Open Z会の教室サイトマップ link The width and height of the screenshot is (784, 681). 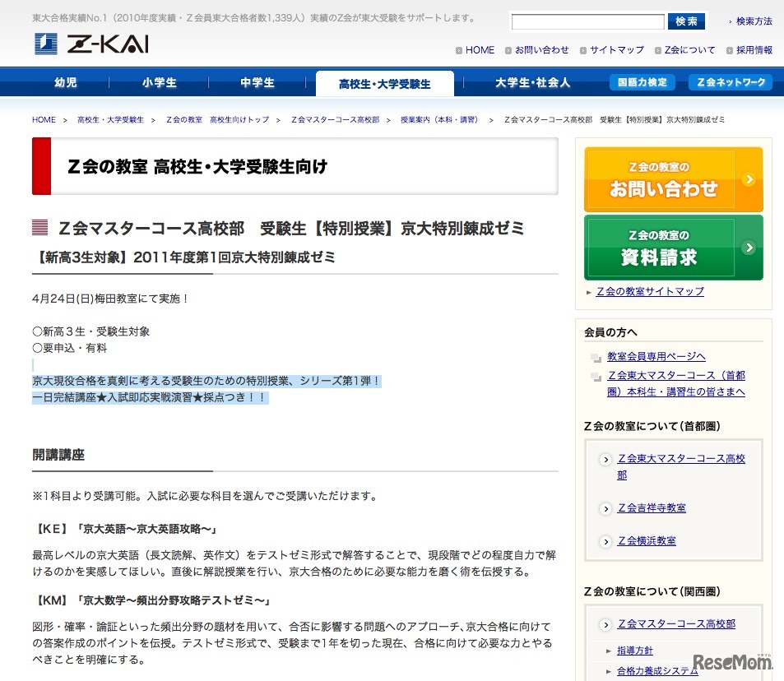650,291
